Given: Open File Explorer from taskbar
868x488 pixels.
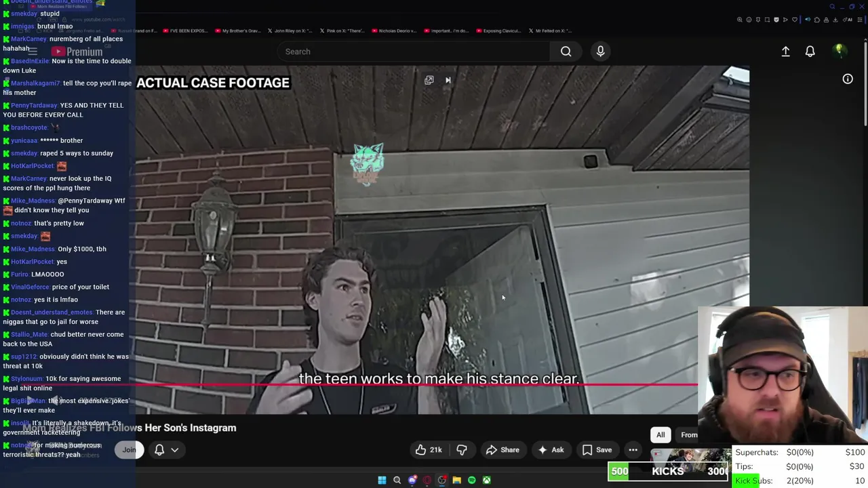Looking at the screenshot, I should (456, 481).
